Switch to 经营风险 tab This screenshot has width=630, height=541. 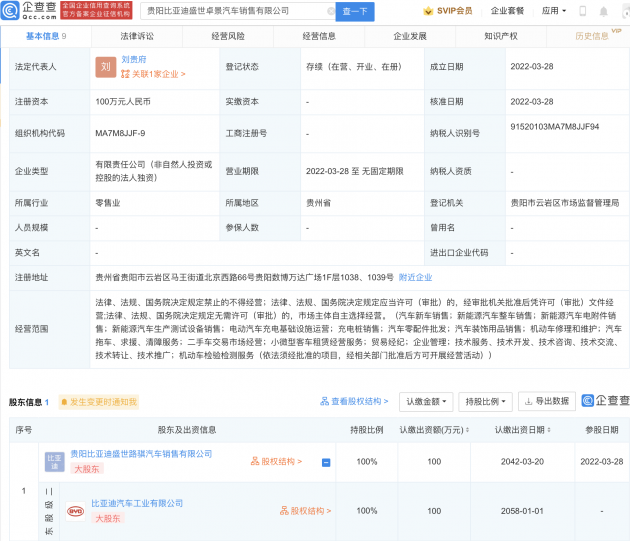tap(228, 36)
